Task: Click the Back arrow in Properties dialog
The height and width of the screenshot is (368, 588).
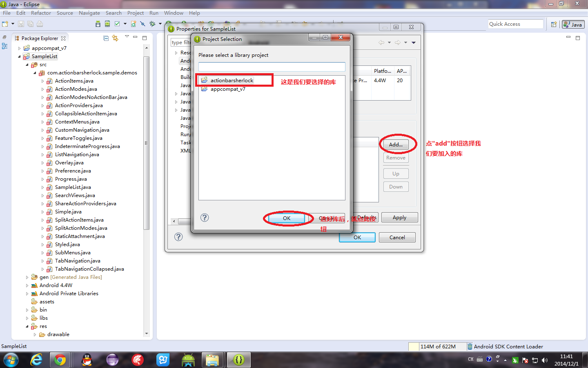Action: 381,43
